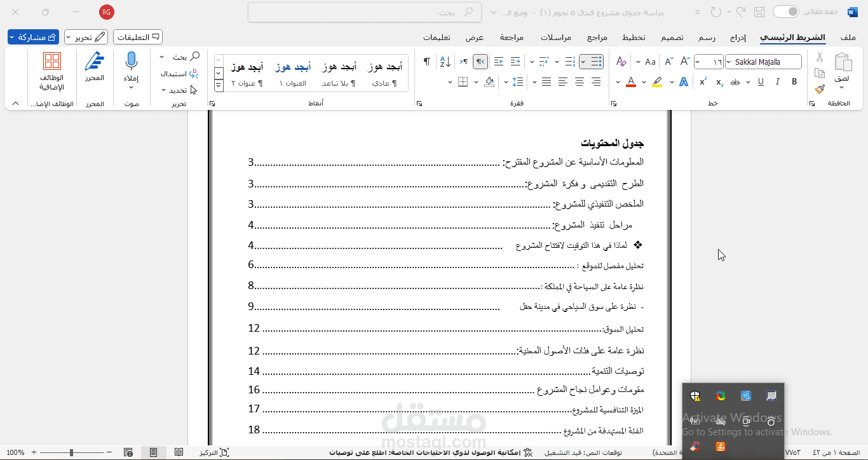Open the Format Painter tool
Screen dimensions: 868x460
point(818,89)
